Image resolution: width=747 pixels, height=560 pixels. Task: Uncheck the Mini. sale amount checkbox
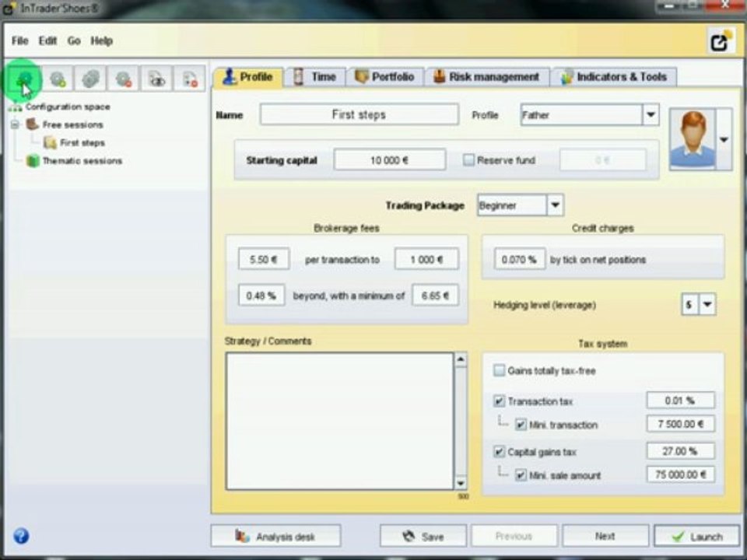click(521, 474)
